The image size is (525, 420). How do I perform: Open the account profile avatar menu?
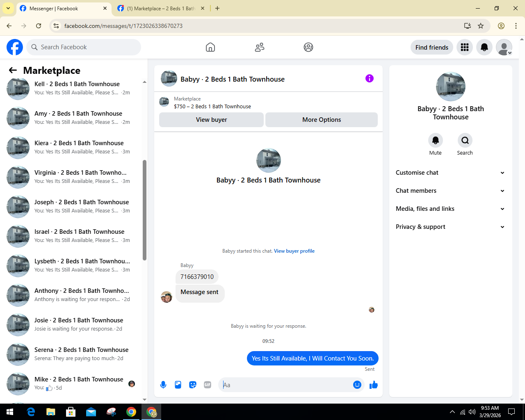pos(504,47)
